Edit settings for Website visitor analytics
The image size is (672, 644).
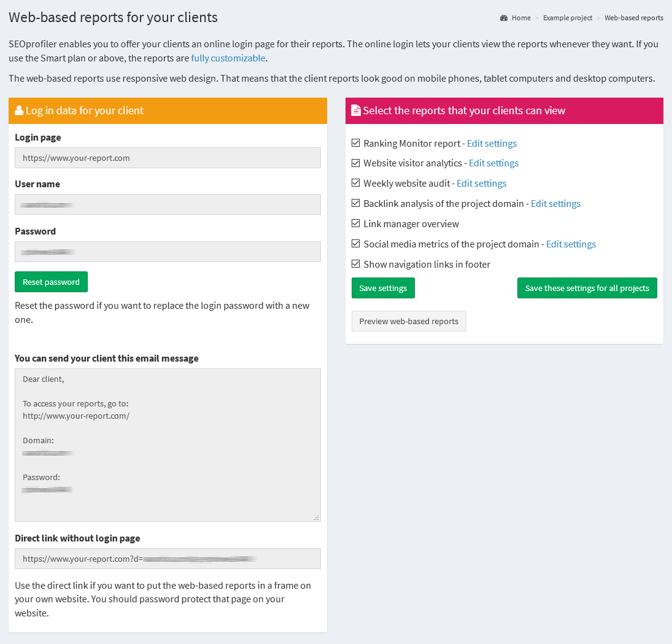(x=493, y=163)
